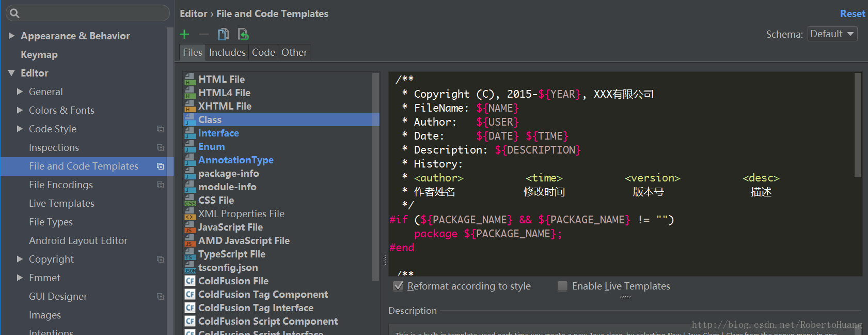Expand the Copyright settings node
The image size is (868, 335).
[x=20, y=259]
